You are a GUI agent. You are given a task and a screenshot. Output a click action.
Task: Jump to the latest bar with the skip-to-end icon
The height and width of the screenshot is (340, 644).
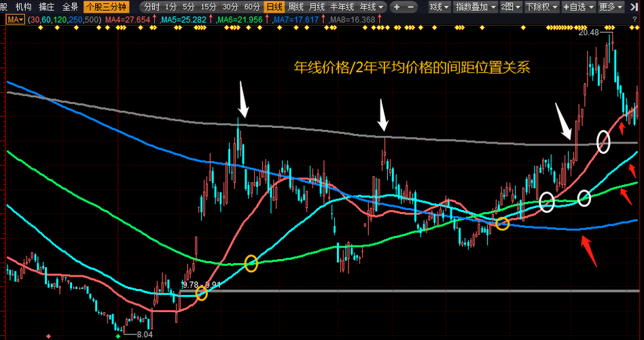pyautogui.click(x=634, y=7)
